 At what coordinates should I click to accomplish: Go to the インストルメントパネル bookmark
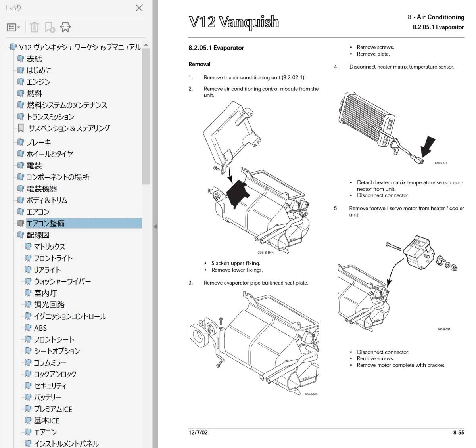tap(66, 444)
